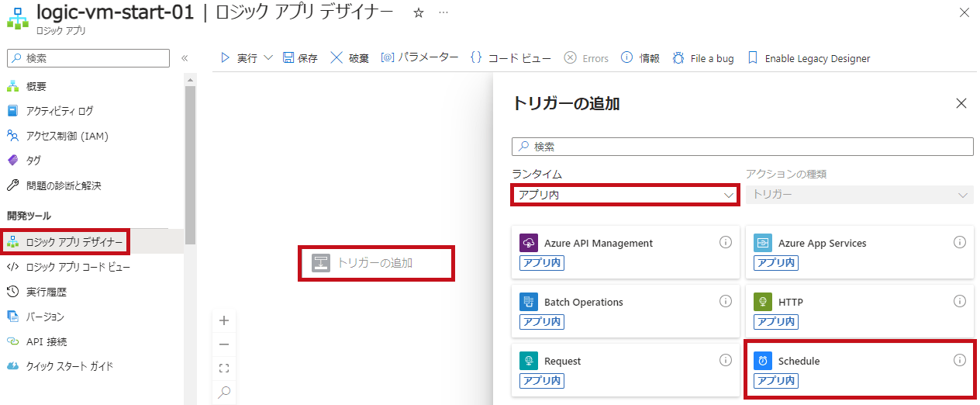The width and height of the screenshot is (980, 405).
Task: Click the sidebar 検索 search field
Action: click(88, 58)
